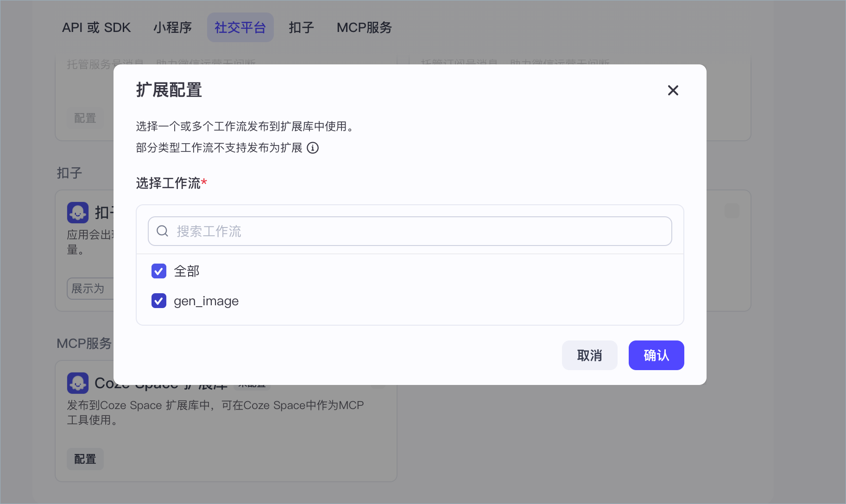Uncheck the gen_image workflow checkbox

tap(159, 301)
